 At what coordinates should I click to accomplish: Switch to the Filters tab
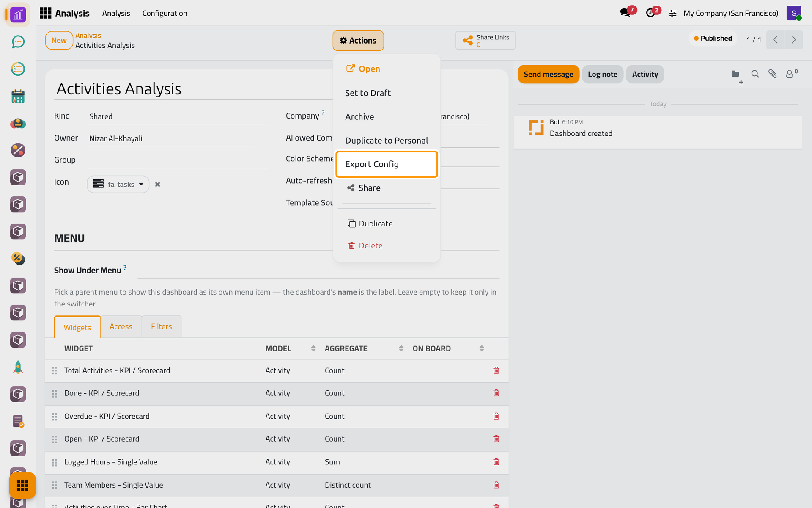pos(162,326)
